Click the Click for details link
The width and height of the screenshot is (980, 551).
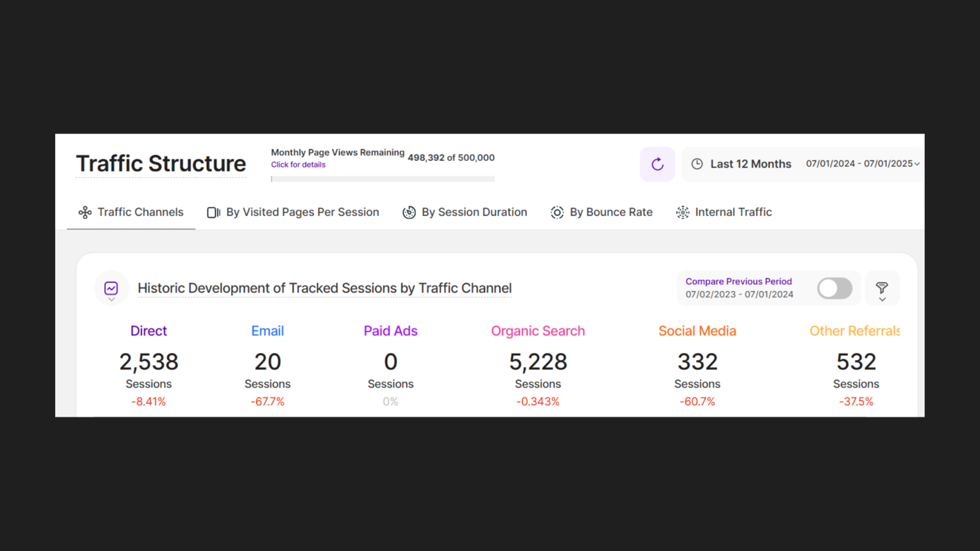tap(298, 164)
